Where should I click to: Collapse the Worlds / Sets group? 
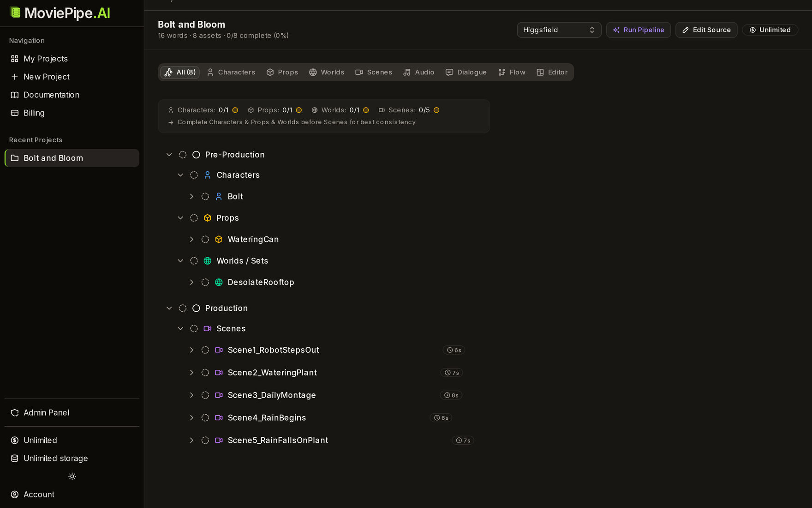click(180, 261)
